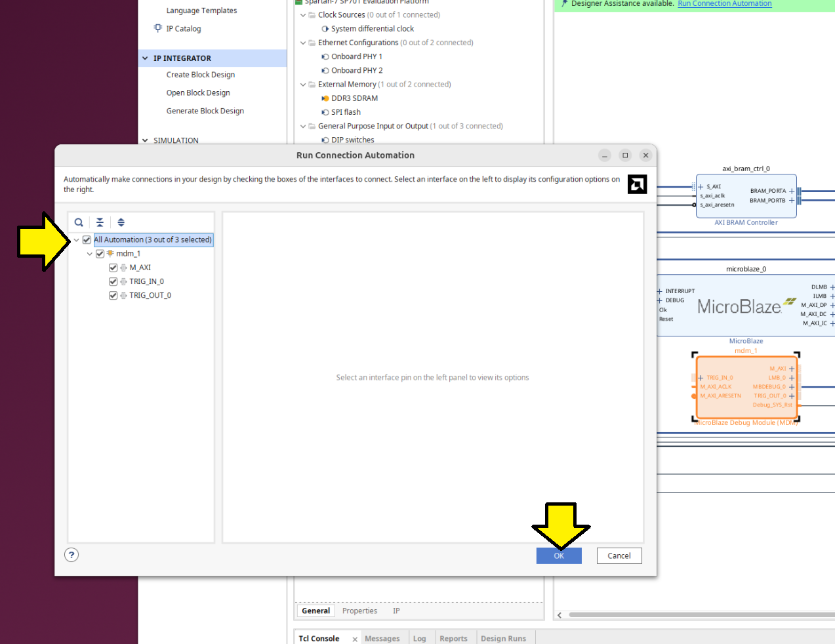Viewport: 835px width, 644px height.
Task: Open the Run Connection Automation link
Action: (724, 4)
